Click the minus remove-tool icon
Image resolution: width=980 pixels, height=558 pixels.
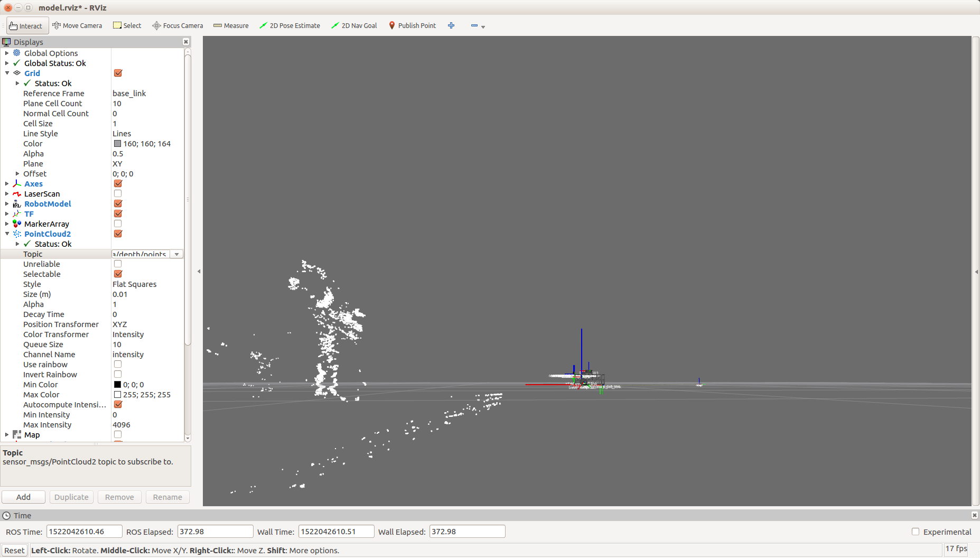tap(474, 25)
